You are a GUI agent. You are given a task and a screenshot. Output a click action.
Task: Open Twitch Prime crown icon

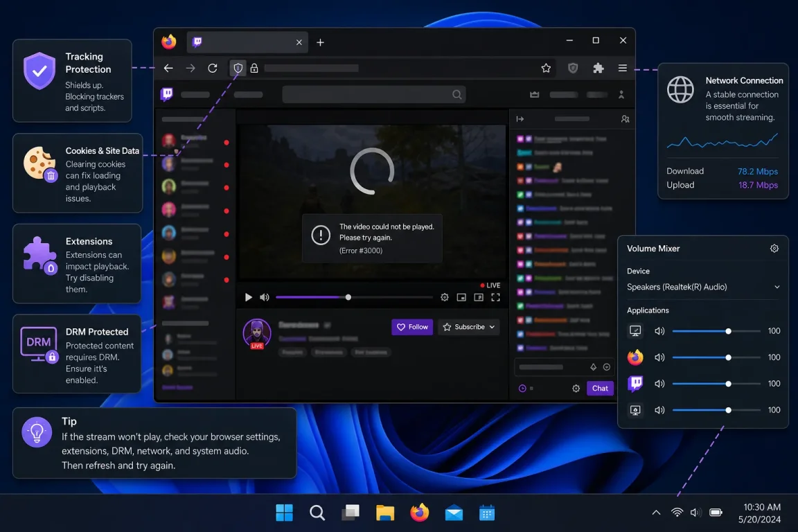[x=534, y=95]
